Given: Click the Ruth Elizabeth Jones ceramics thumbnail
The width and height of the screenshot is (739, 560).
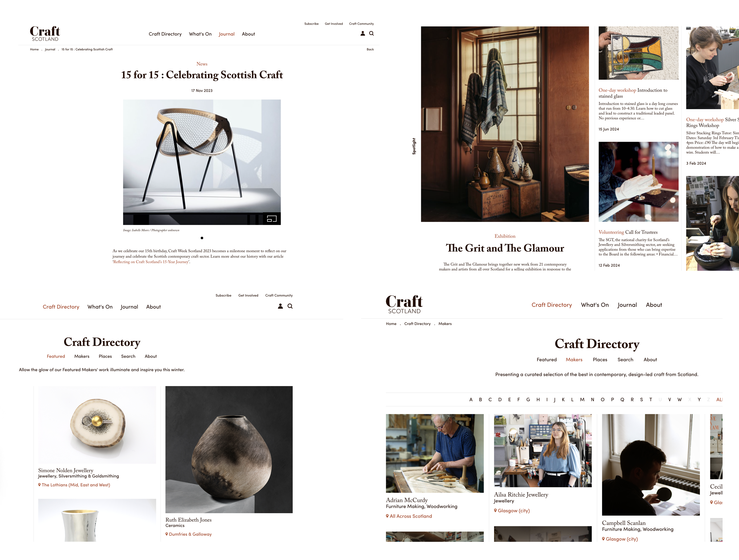Looking at the screenshot, I should tap(229, 449).
